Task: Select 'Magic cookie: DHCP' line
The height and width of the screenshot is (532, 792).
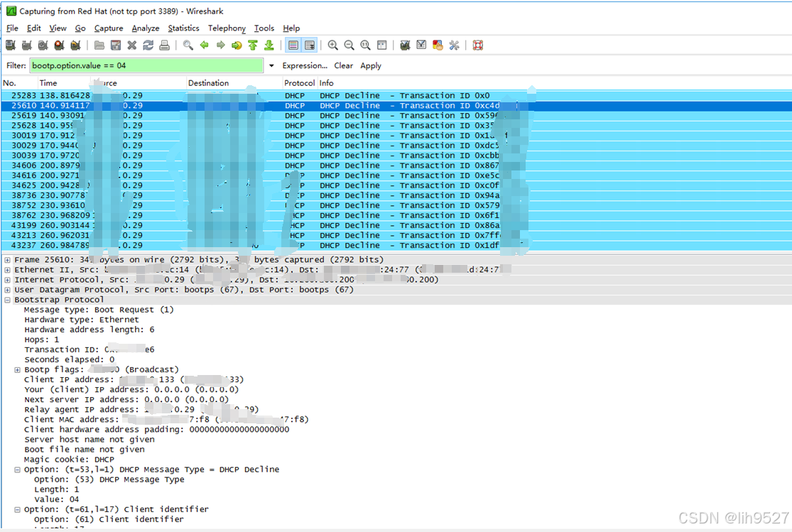Action: 69,460
